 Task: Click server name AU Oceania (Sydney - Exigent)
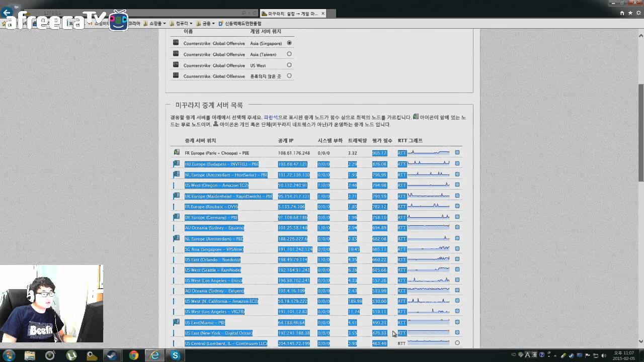click(214, 291)
